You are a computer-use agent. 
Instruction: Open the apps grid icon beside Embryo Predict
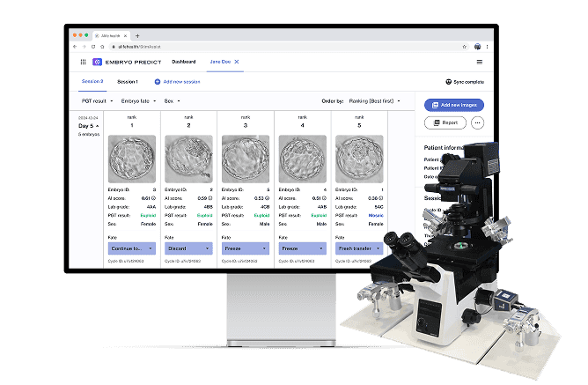coord(84,62)
